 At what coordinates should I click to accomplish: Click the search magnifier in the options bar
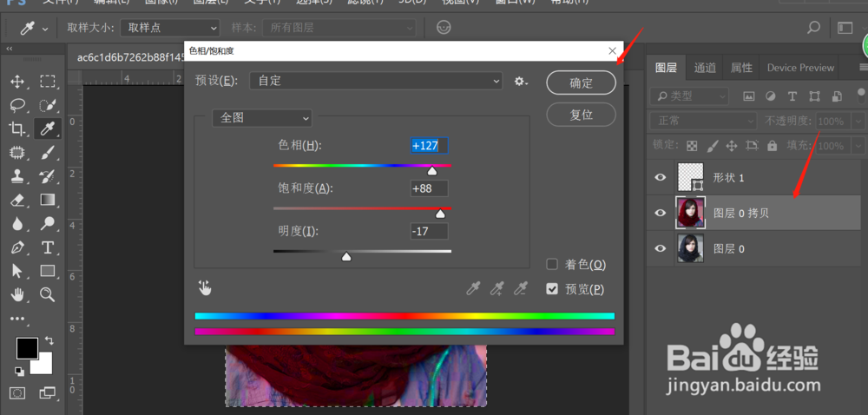point(813,27)
